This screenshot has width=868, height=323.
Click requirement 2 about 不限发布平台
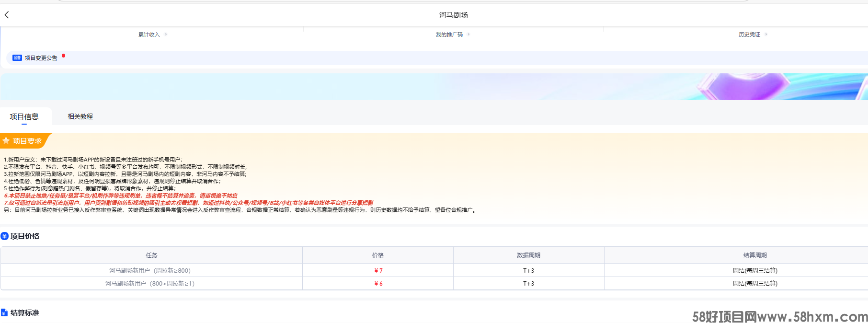click(126, 167)
